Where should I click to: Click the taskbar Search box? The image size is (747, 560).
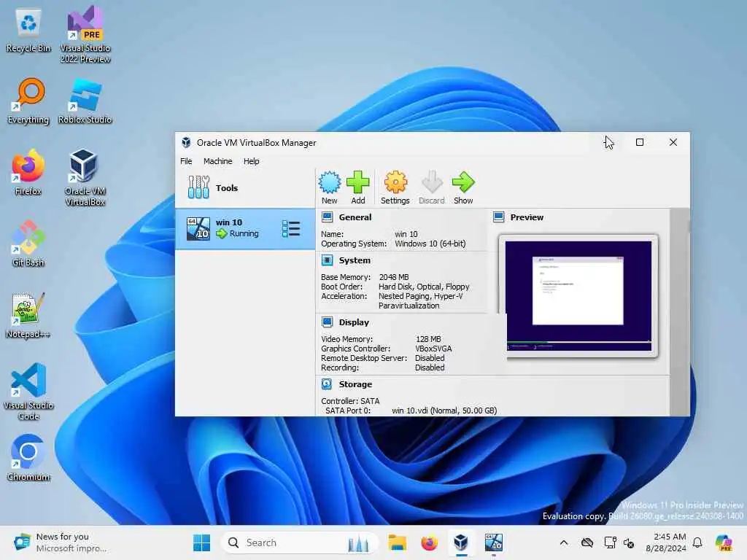coord(300,542)
